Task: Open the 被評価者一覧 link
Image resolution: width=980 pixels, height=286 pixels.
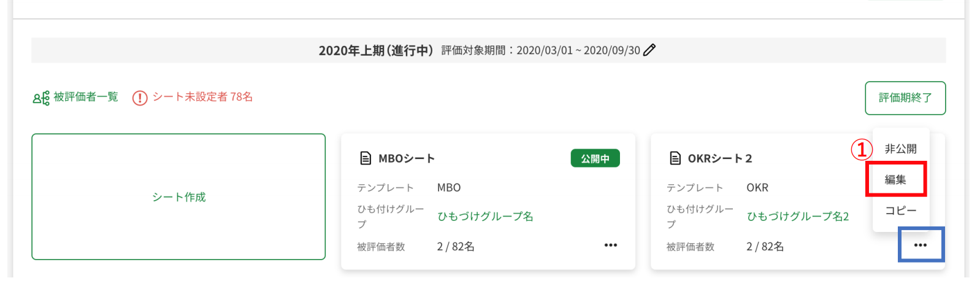Action: click(86, 97)
